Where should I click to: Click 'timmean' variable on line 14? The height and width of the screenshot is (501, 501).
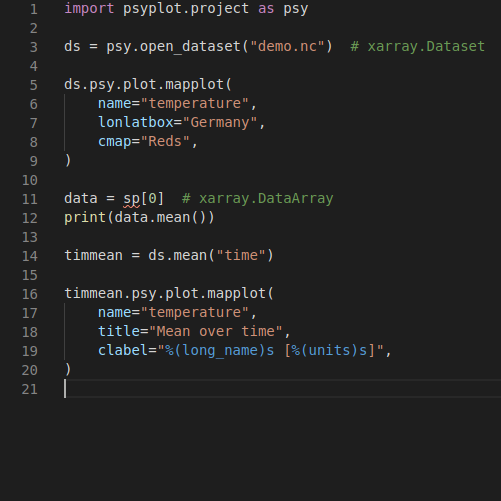[94, 256]
